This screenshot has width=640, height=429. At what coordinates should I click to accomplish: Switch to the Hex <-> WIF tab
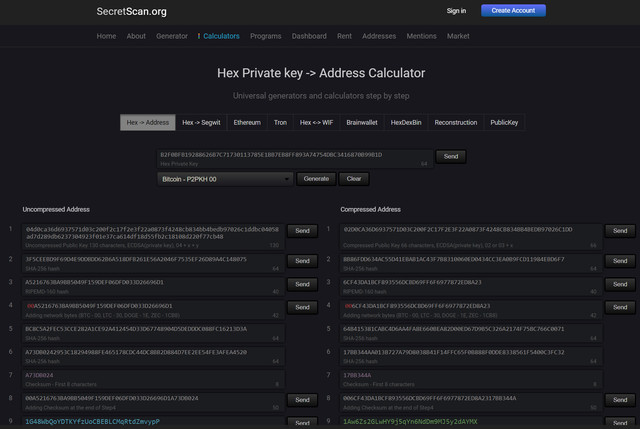pyautogui.click(x=316, y=122)
